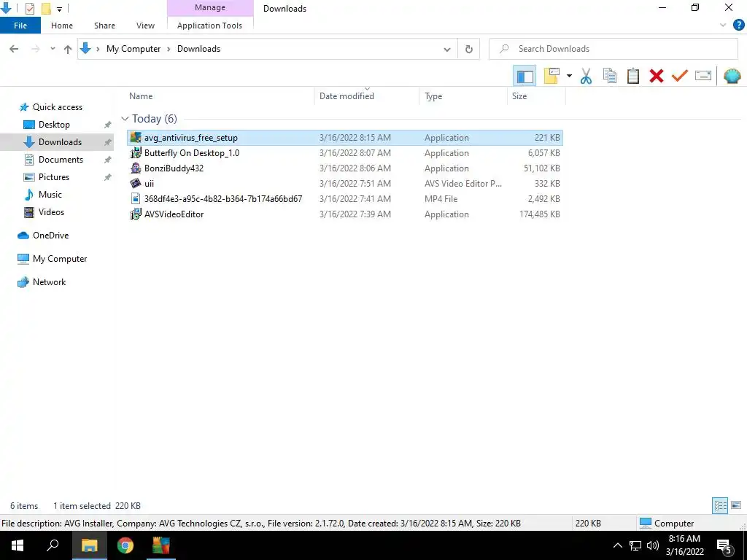The width and height of the screenshot is (747, 560).
Task: Click Quick access in navigation pane
Action: (x=57, y=107)
